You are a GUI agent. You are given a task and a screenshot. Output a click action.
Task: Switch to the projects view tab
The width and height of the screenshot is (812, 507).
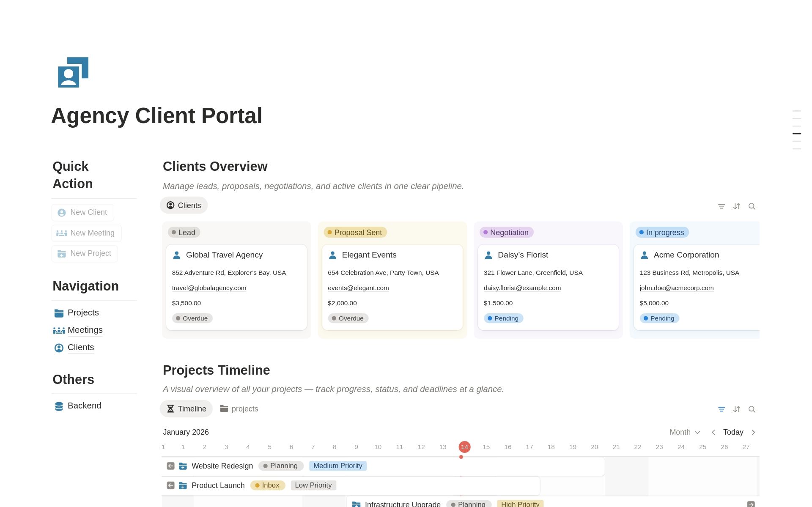click(x=239, y=409)
